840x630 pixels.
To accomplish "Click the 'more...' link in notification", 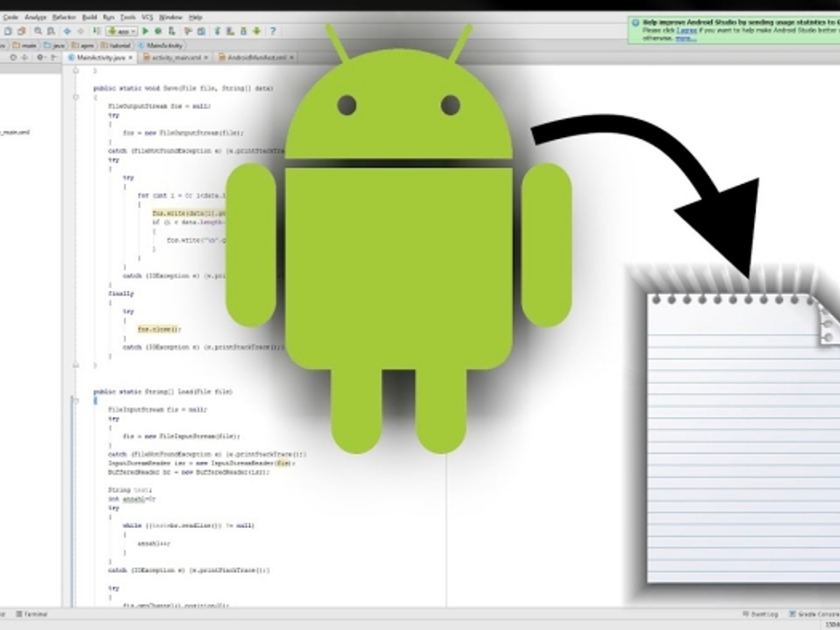I will click(x=686, y=38).
